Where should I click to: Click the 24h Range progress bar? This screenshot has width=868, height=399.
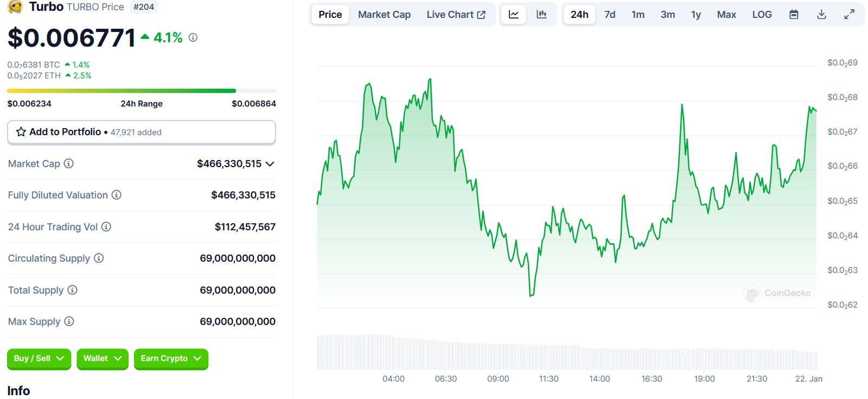pos(142,91)
